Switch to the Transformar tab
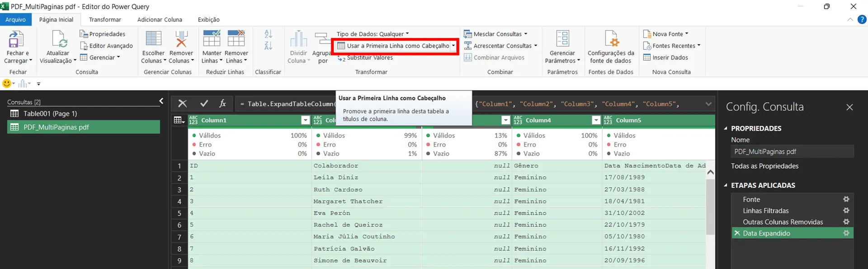This screenshot has width=868, height=269. [105, 19]
